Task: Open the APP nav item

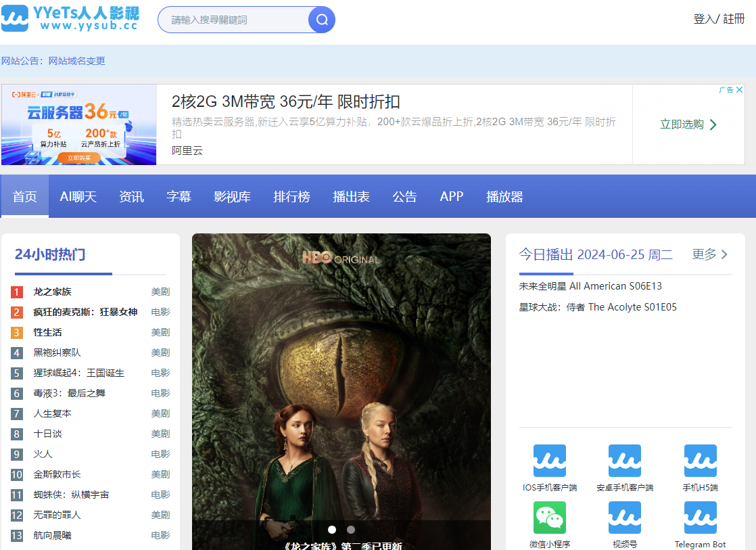Action: click(451, 196)
